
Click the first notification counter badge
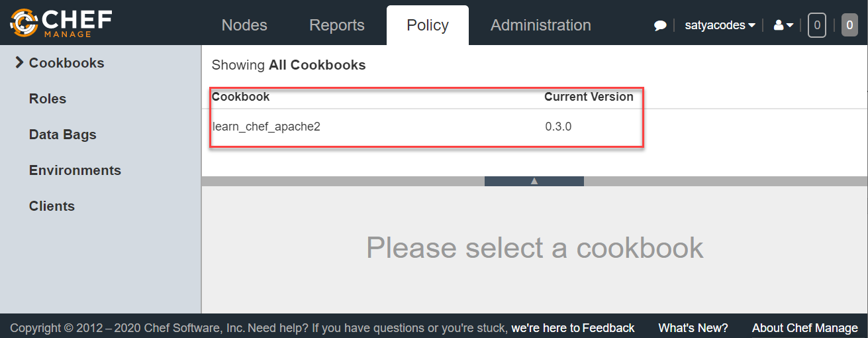click(x=817, y=26)
